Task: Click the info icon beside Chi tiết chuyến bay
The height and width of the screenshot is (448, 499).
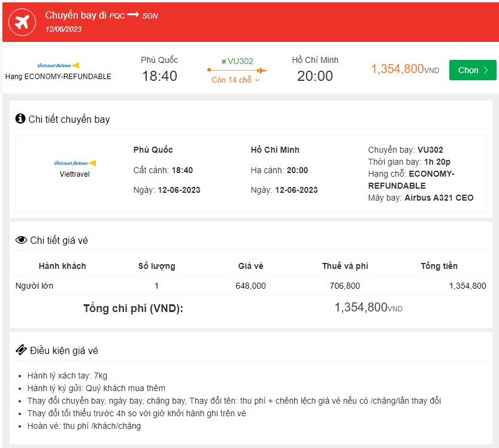Action: pyautogui.click(x=20, y=119)
